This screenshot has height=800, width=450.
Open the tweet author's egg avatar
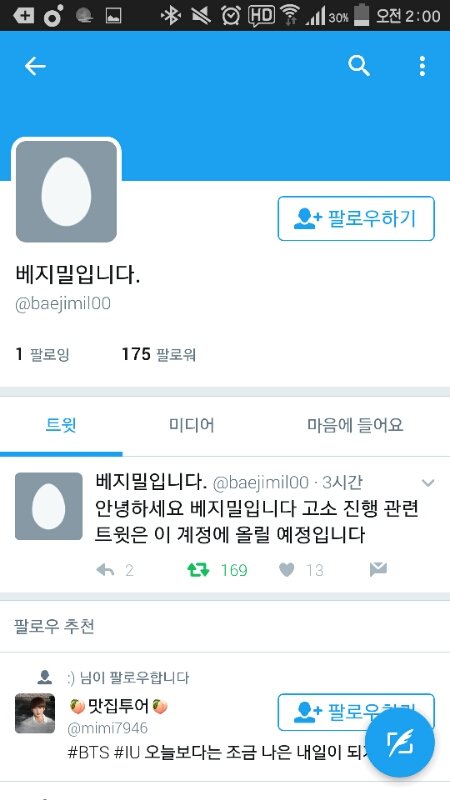[x=48, y=506]
